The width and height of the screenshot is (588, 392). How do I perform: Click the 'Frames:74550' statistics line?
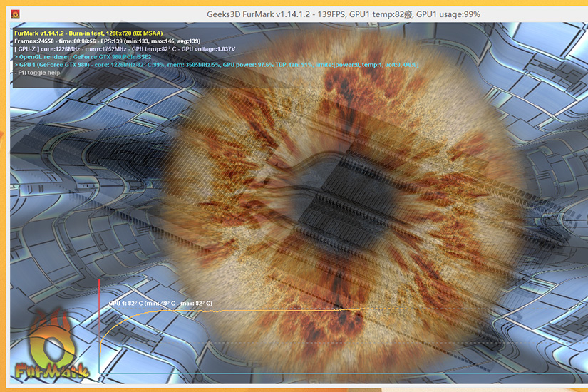point(107,41)
